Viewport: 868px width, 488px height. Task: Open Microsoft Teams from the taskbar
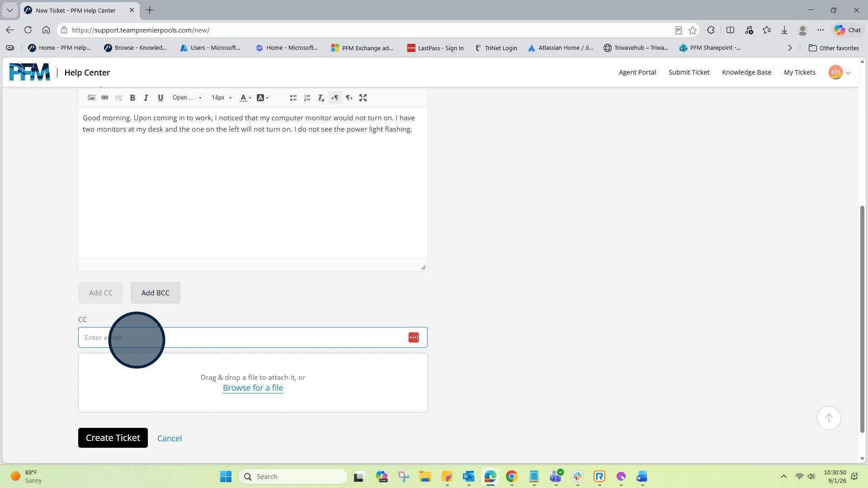point(556,476)
